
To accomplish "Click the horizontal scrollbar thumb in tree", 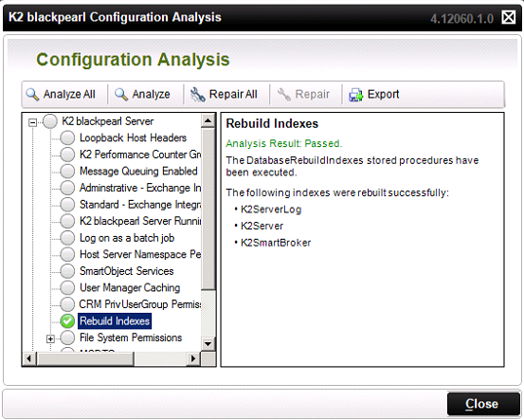I will (85, 358).
